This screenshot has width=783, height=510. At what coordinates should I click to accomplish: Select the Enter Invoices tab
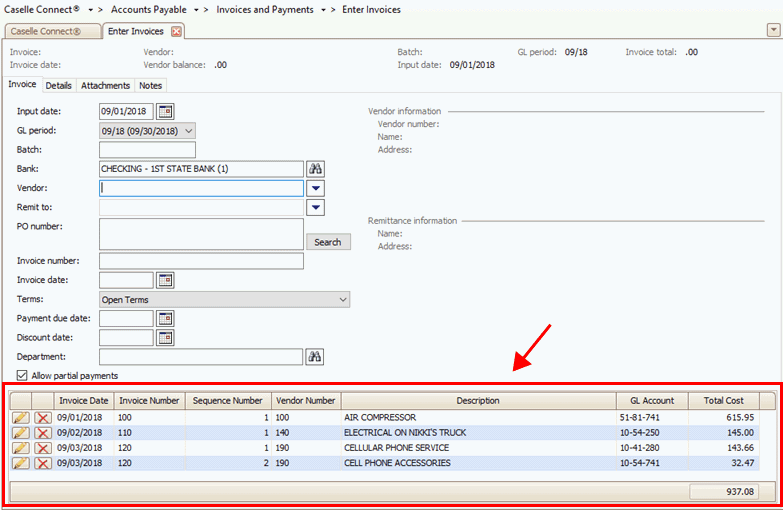click(x=136, y=31)
